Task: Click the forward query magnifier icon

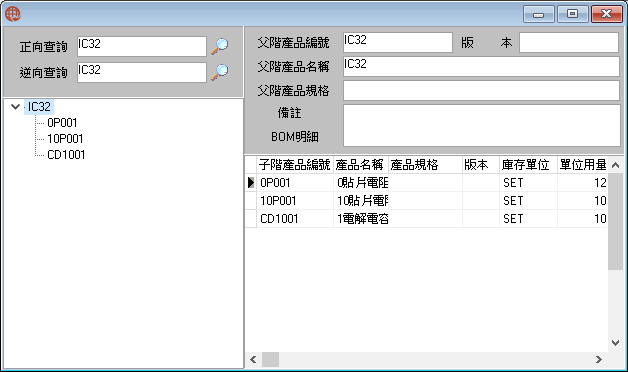Action: [x=219, y=46]
